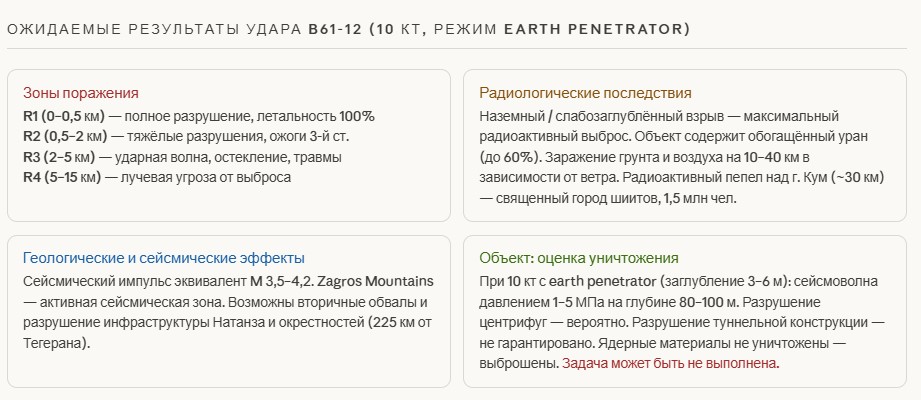Click the R3 (2–5 км) zone line
The width and height of the screenshot is (921, 400).
[181, 157]
